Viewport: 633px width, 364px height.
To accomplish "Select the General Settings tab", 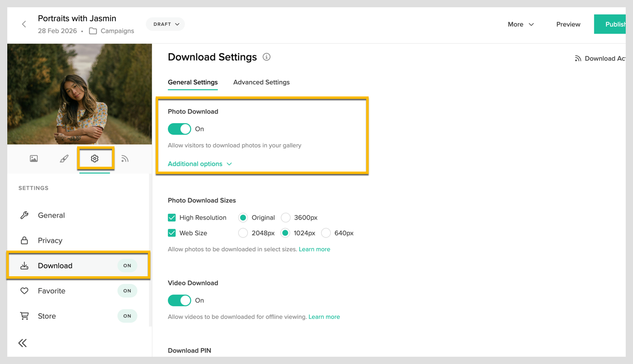I will click(193, 82).
